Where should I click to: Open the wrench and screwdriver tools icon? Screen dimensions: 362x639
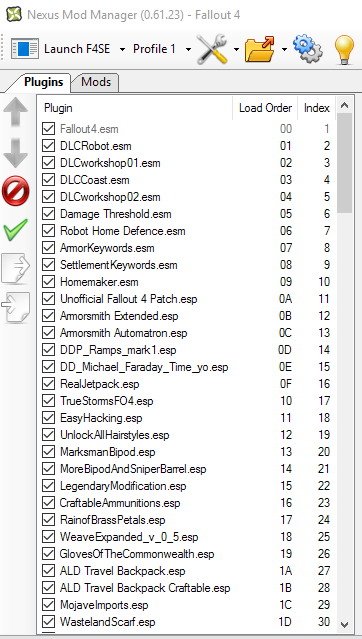[x=212, y=49]
